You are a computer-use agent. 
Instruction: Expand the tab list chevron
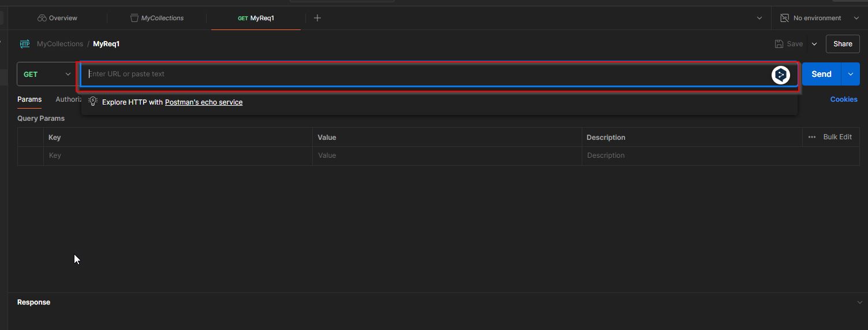click(759, 18)
